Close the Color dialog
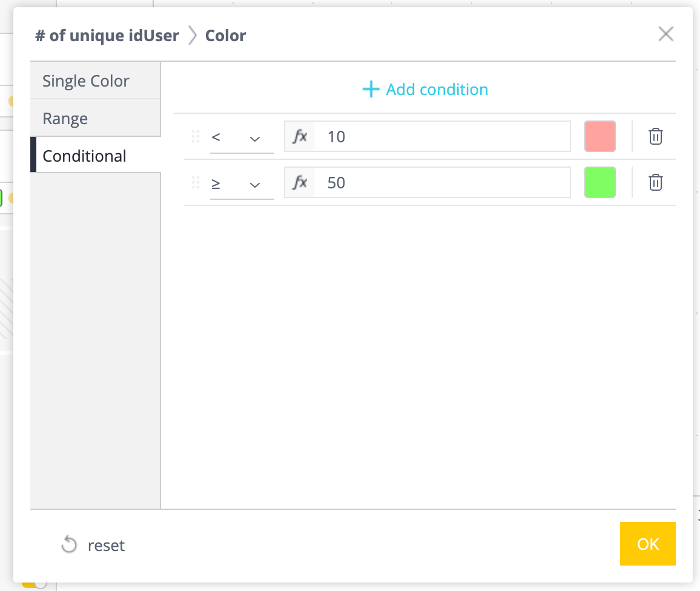700x591 pixels. (665, 34)
